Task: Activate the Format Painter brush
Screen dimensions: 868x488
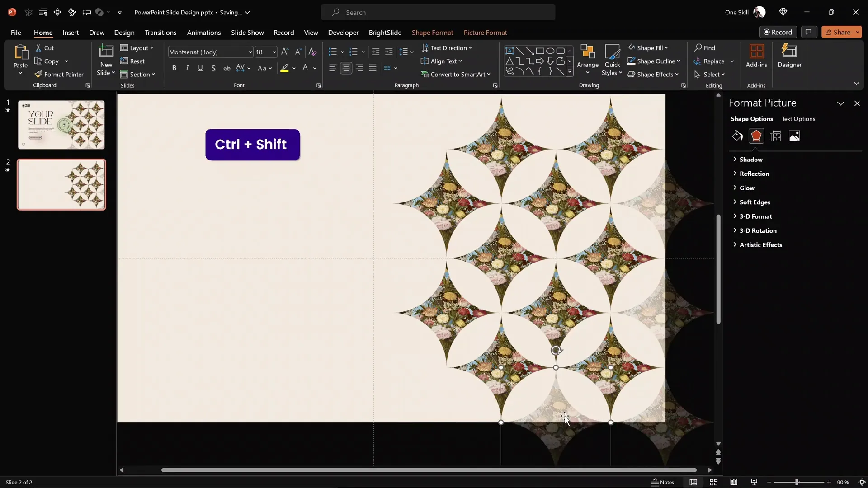Action: click(59, 75)
